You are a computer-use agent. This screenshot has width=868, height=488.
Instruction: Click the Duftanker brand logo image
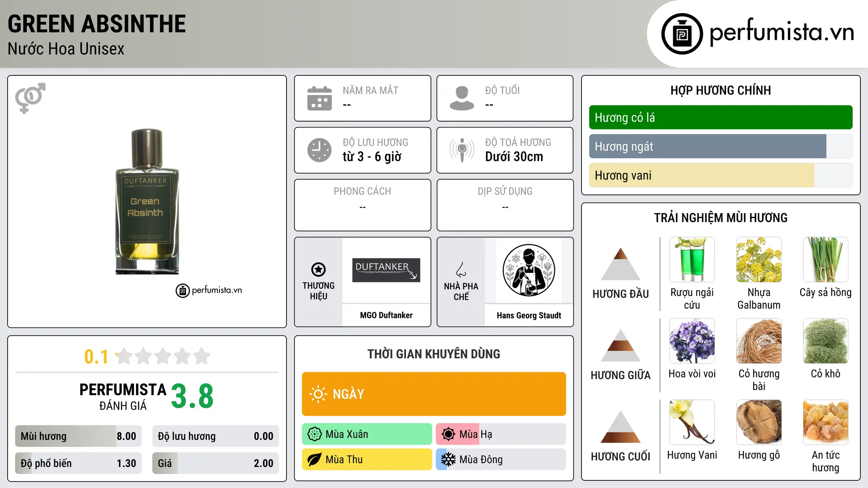[x=386, y=270]
